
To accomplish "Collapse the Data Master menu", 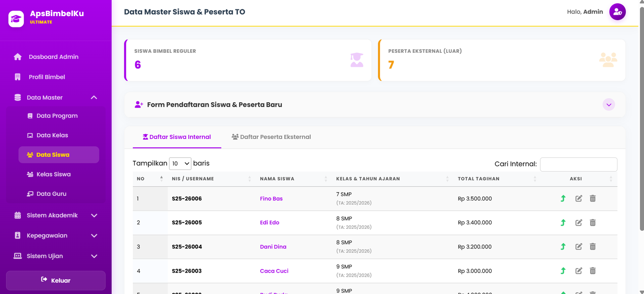I will 56,97.
